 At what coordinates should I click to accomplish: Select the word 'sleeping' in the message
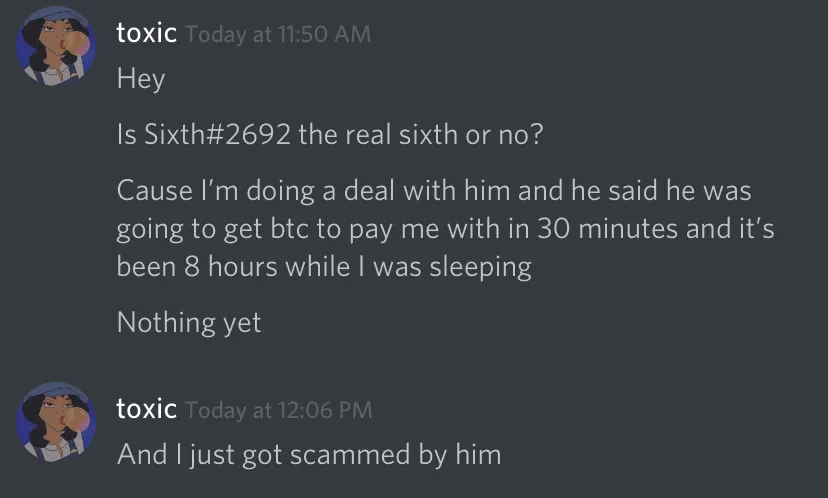pos(480,267)
